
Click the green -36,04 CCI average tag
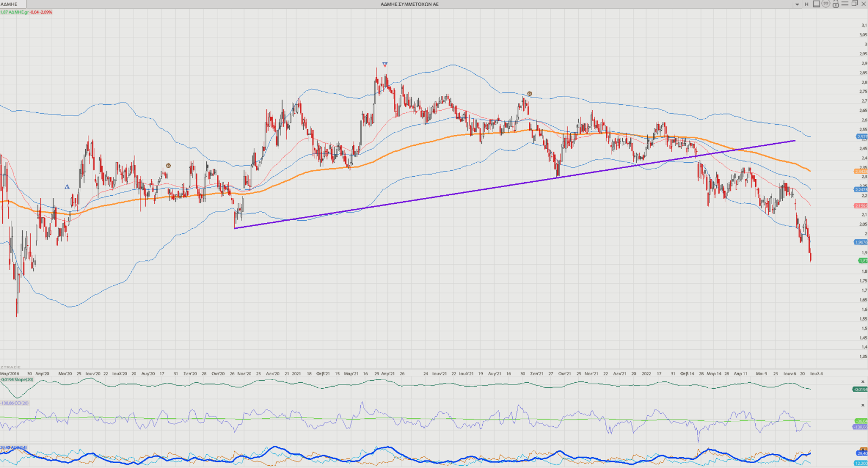pyautogui.click(x=861, y=421)
